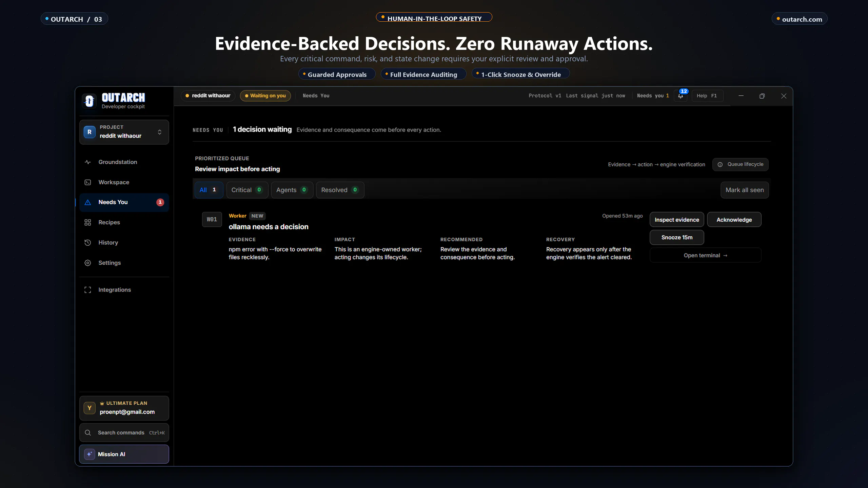Click Inspect evidence button

(677, 220)
